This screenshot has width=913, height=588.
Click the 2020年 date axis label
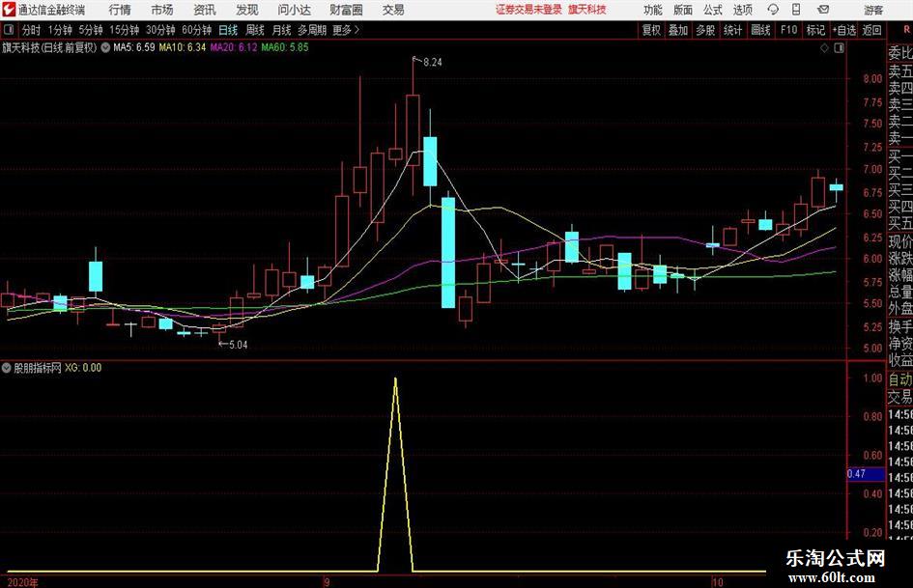(23, 582)
